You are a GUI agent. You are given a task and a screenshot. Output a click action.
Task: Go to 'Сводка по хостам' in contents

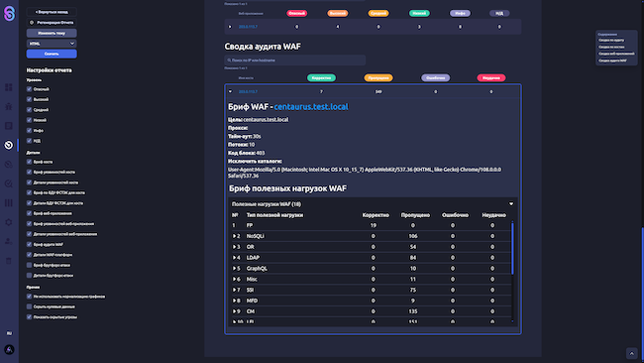point(611,47)
